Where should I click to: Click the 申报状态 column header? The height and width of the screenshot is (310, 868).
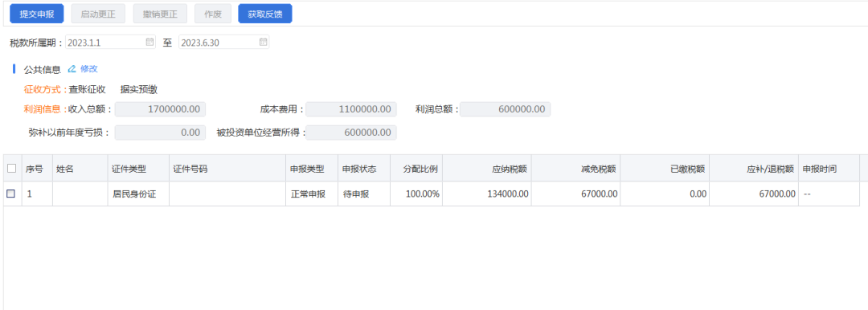click(364, 169)
